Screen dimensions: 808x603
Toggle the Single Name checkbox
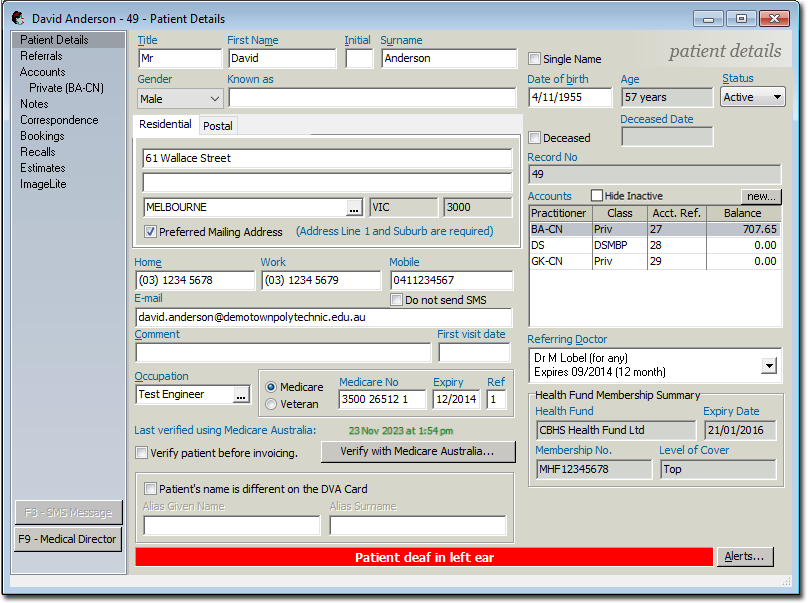535,59
